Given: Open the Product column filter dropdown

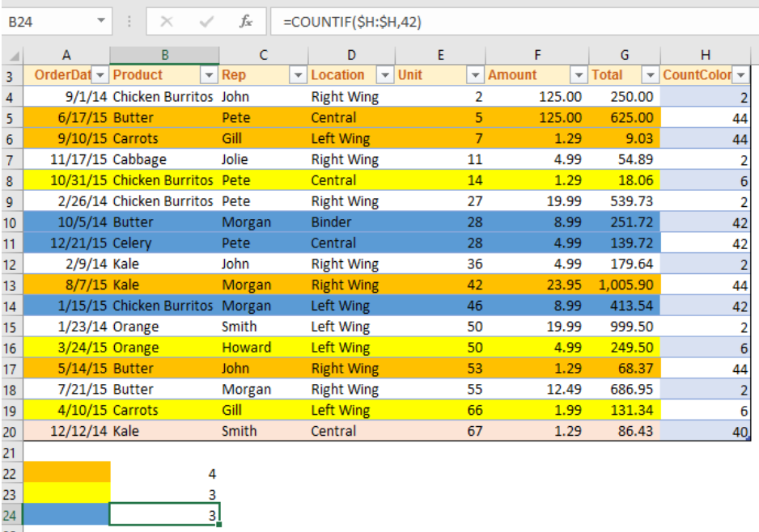Looking at the screenshot, I should (x=209, y=75).
